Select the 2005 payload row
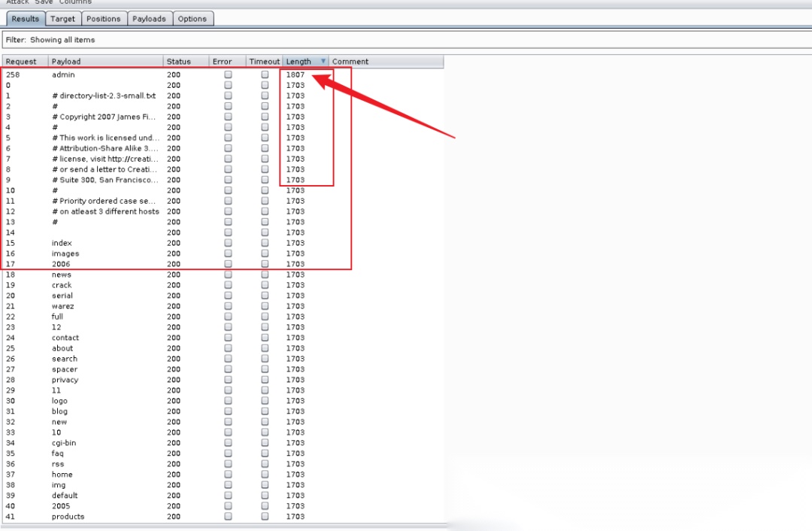The height and width of the screenshot is (531, 812). 223,506
